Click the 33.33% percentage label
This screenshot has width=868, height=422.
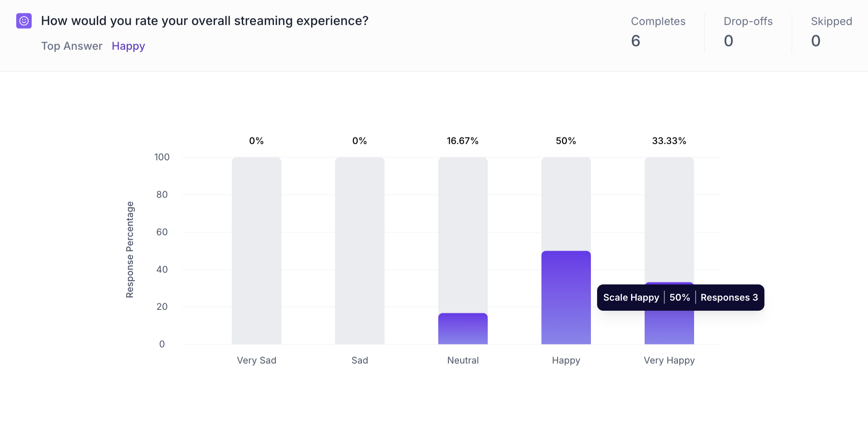[669, 141]
